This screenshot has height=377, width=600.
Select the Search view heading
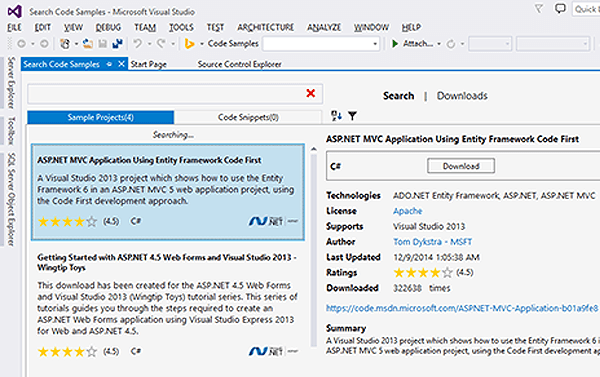pos(398,96)
